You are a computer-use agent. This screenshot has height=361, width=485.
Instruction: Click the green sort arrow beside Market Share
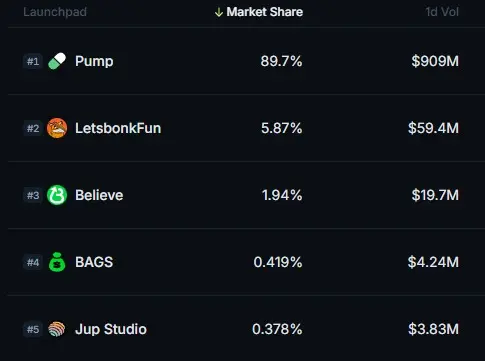(219, 12)
